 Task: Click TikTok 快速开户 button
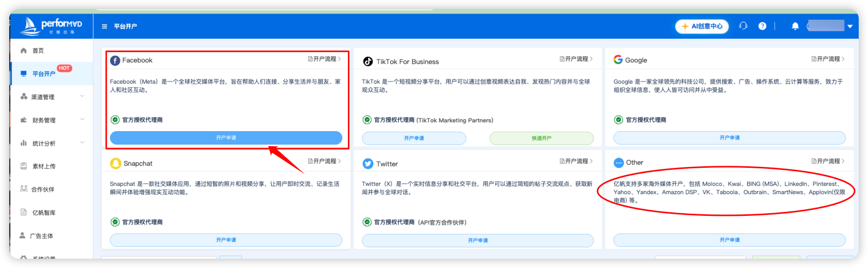[542, 138]
